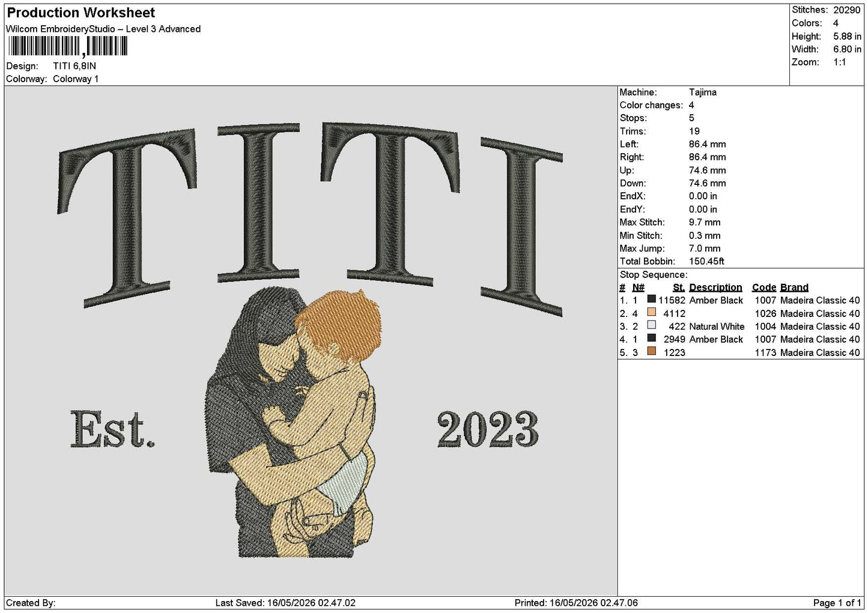Click 'Amber Black' description in stop 4

[716, 339]
